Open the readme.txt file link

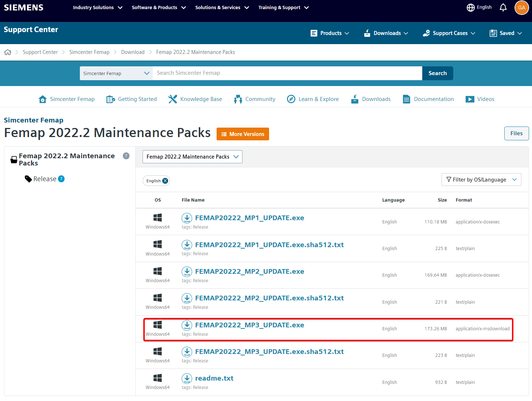tap(214, 378)
